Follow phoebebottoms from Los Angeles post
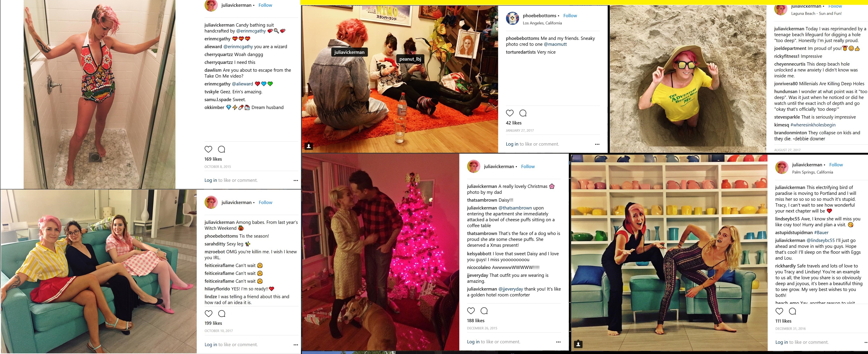The width and height of the screenshot is (868, 354). click(x=570, y=15)
